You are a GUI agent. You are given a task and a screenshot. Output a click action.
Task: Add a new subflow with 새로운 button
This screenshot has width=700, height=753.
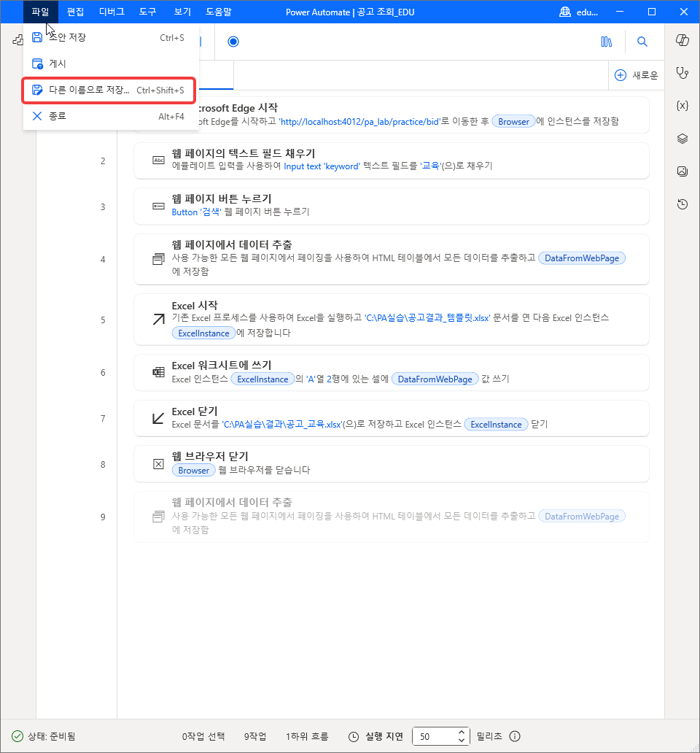coord(637,75)
